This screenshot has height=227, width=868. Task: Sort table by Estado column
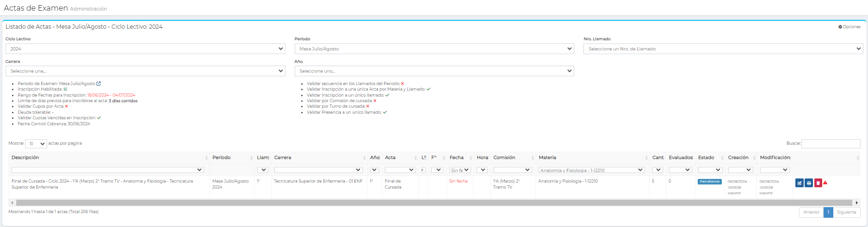[x=710, y=158]
